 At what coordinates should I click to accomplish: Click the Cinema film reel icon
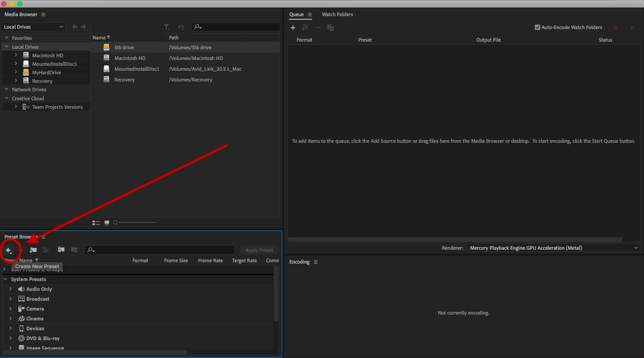coord(21,319)
